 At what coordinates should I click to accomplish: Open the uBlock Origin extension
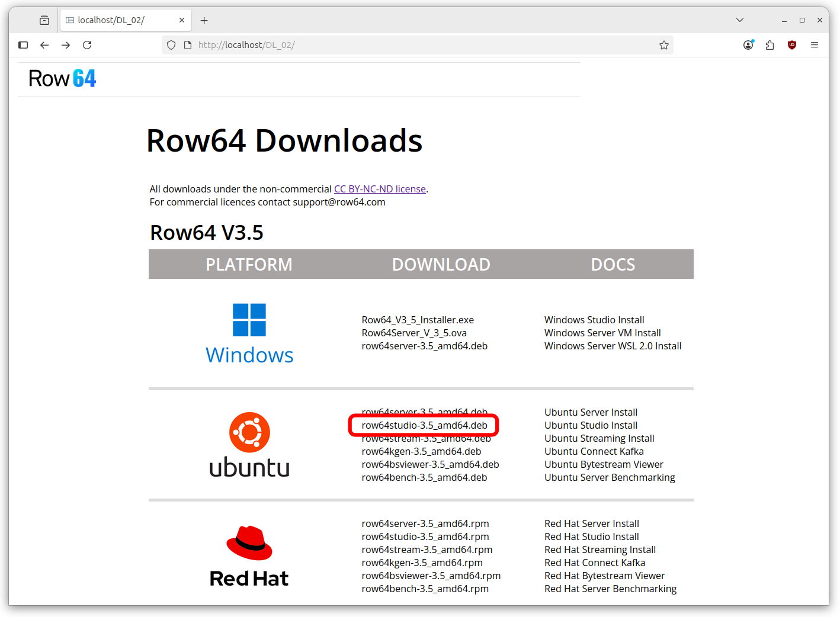pyautogui.click(x=792, y=45)
